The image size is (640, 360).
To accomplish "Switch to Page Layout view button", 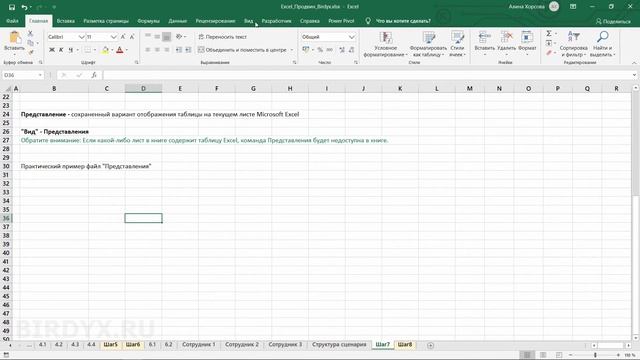I will (543, 356).
